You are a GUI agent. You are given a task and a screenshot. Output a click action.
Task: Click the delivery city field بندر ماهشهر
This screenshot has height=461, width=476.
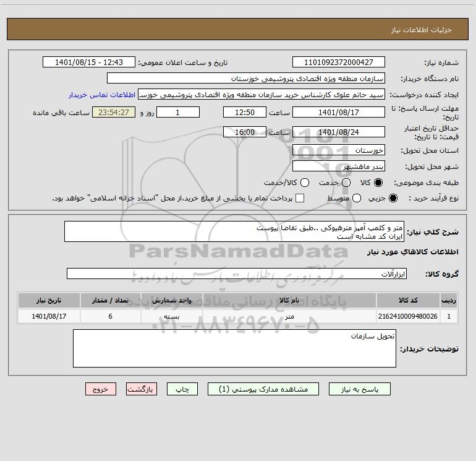(x=339, y=166)
